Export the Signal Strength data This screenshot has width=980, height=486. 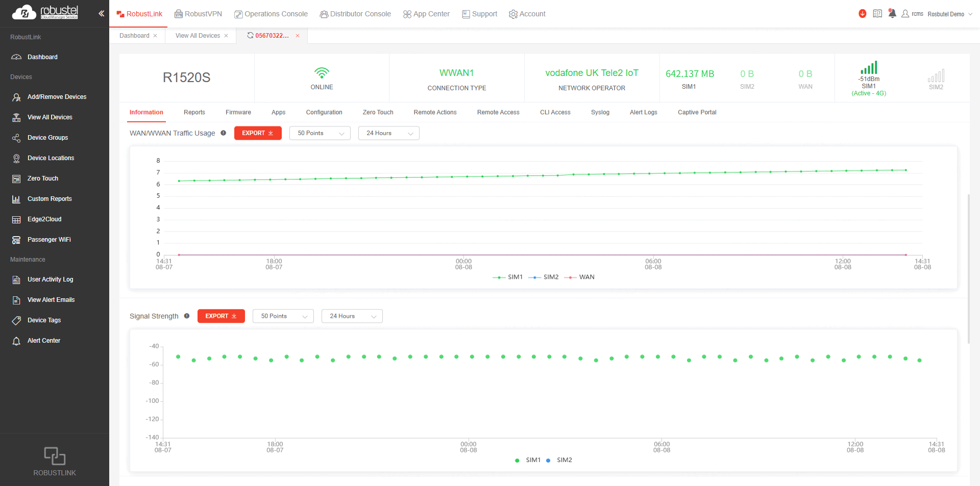click(x=221, y=316)
